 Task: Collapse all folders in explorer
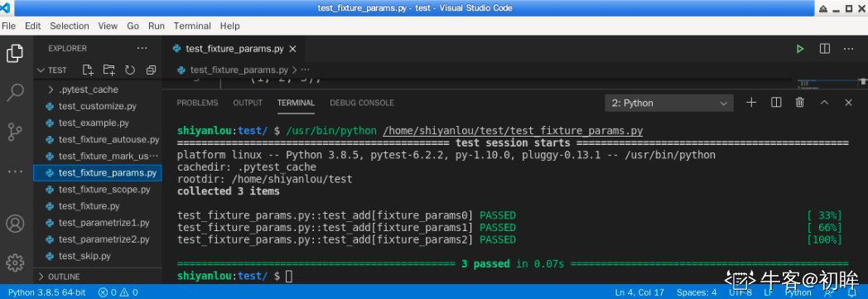(151, 70)
